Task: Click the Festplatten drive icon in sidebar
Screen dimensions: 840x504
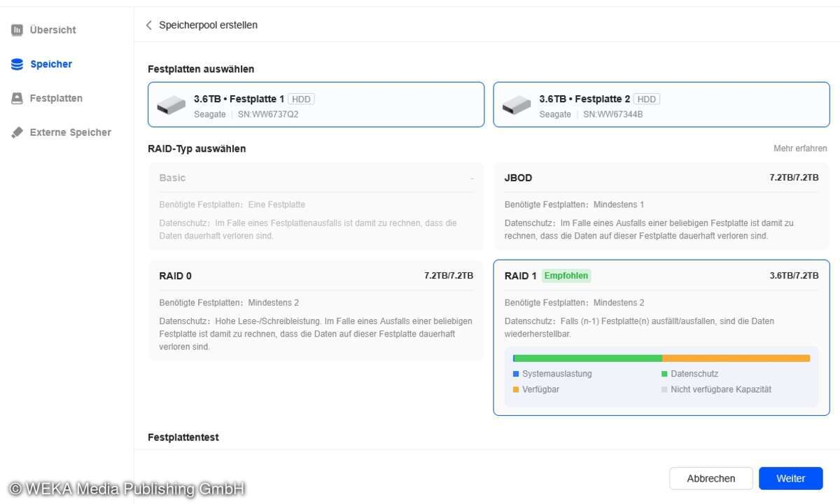Action: (17, 99)
